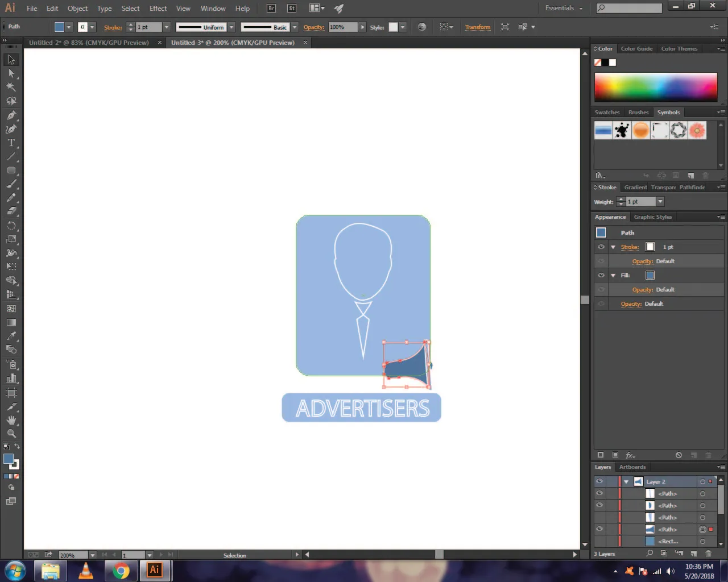The width and height of the screenshot is (728, 582).
Task: Select the Pencil tool
Action: coord(11,198)
